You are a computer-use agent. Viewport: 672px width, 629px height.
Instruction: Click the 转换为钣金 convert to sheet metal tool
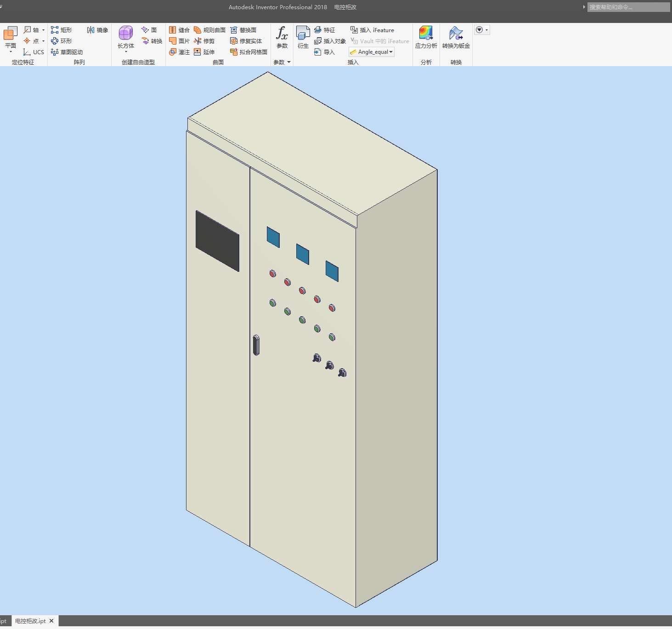(456, 37)
